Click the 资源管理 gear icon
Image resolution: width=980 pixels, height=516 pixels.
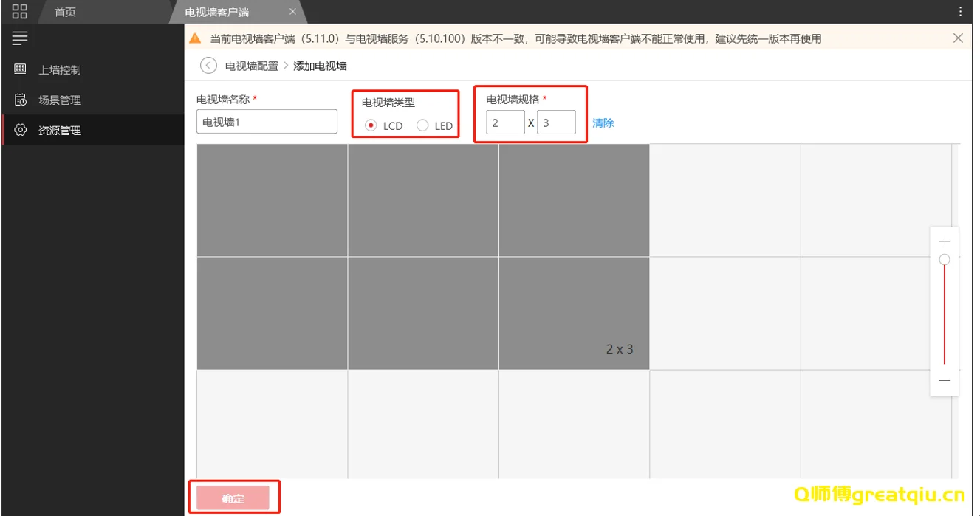21,130
